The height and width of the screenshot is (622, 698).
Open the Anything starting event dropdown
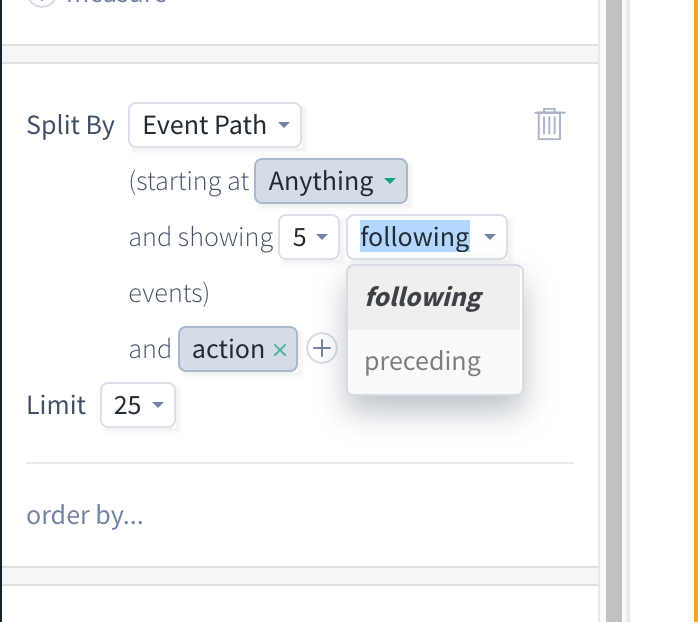point(331,181)
